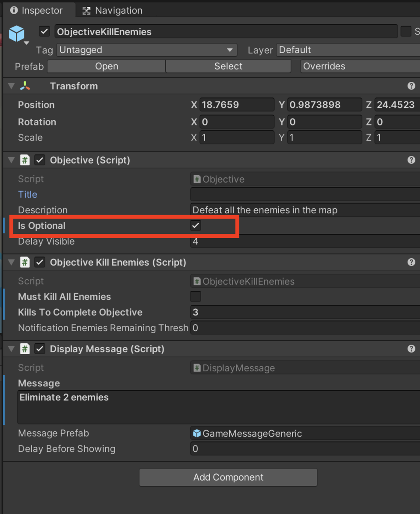
Task: Enable Must Kill All Enemies checkbox
Action: click(196, 296)
